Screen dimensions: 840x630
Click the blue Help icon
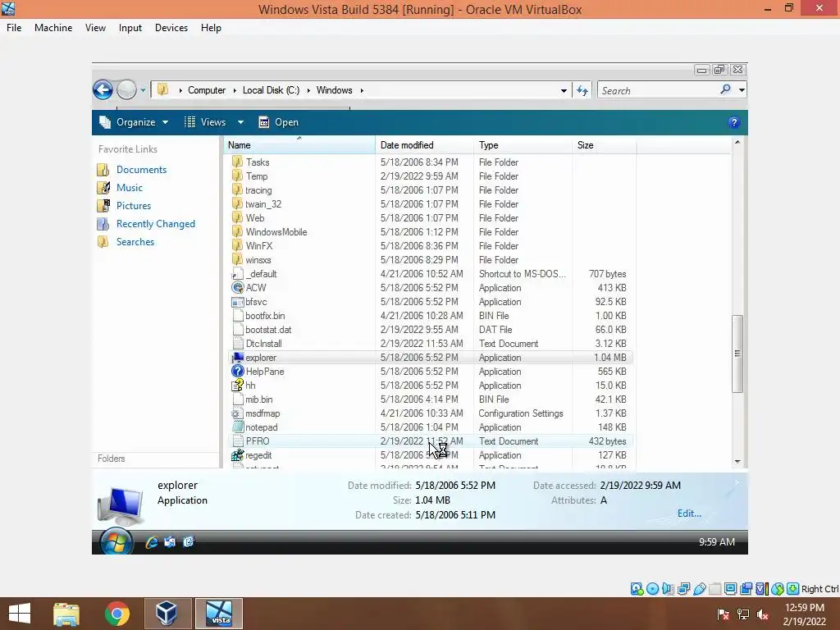coord(734,122)
